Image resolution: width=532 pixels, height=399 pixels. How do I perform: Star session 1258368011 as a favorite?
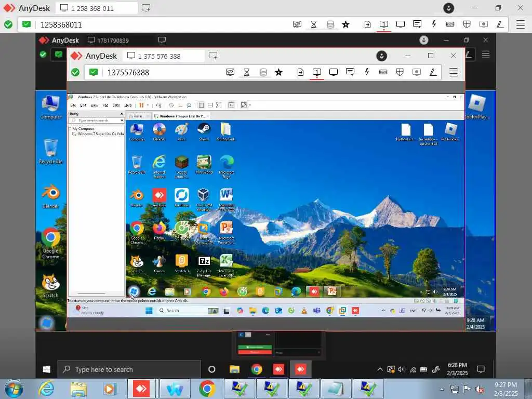pos(345,24)
